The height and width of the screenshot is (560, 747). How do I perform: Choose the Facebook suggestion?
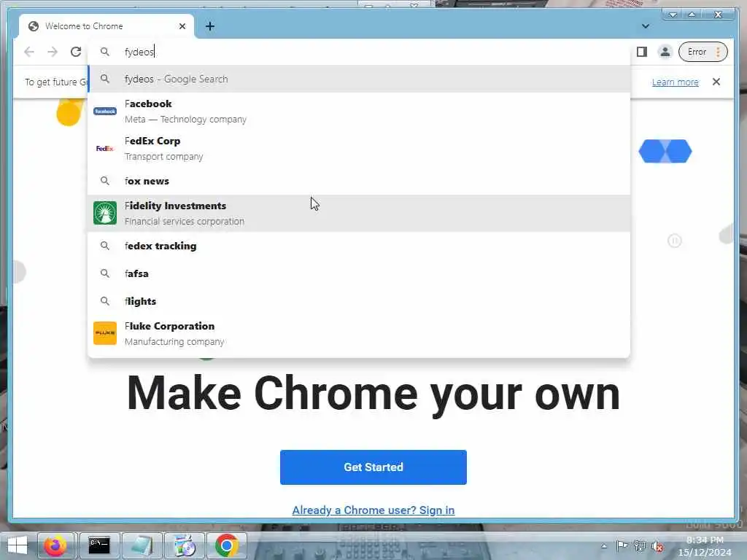[x=359, y=111]
